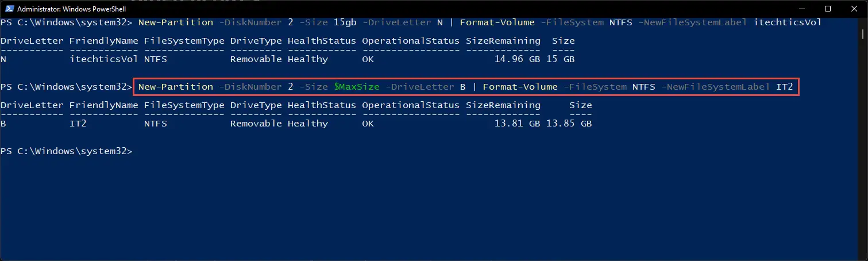Viewport: 868px width, 261px height.
Task: Click the 13.81 GB SizeRemaining value
Action: click(518, 124)
